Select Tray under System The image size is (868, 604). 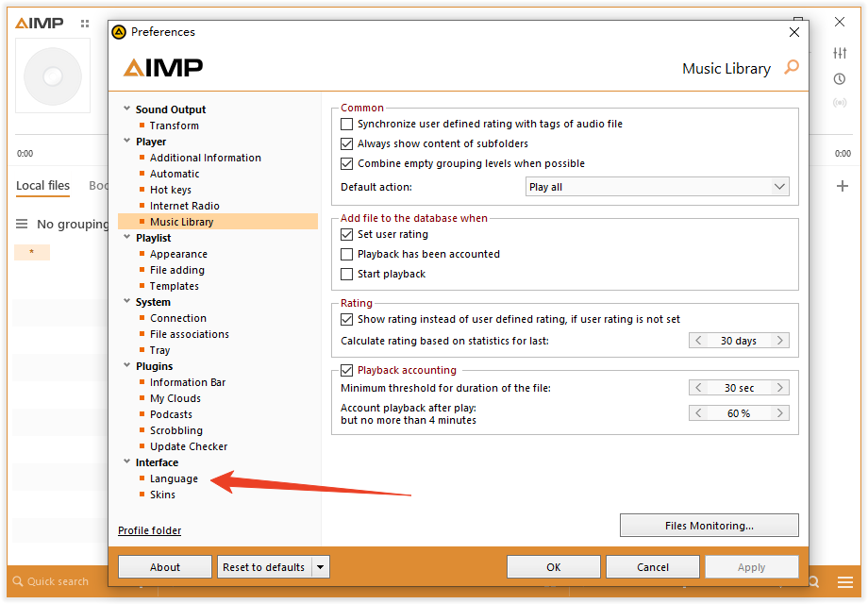(x=159, y=350)
